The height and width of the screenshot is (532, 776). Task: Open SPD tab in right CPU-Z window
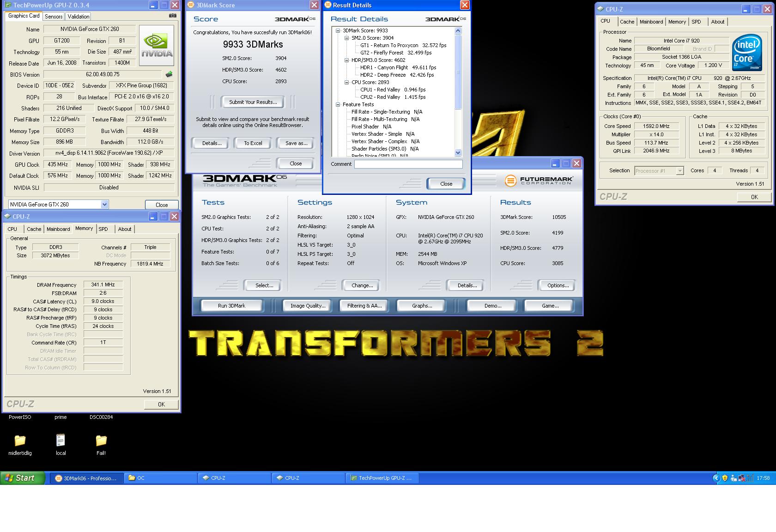click(x=696, y=22)
